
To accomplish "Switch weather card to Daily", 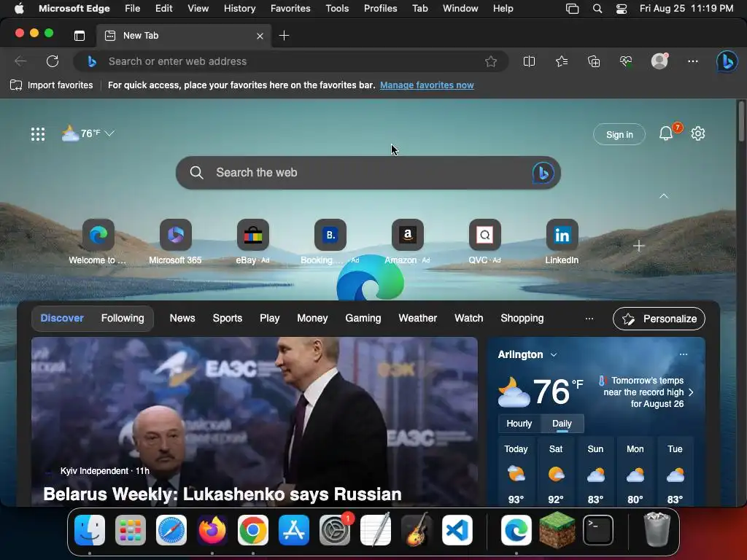I will click(x=562, y=424).
